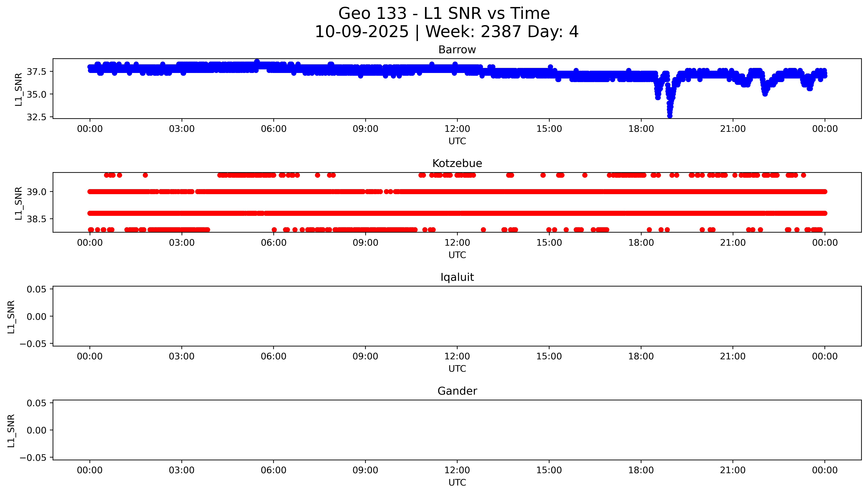Viewport: 868px width, 494px height.
Task: Click the lowest dip point in the Barrow plot
Action: coord(669,116)
